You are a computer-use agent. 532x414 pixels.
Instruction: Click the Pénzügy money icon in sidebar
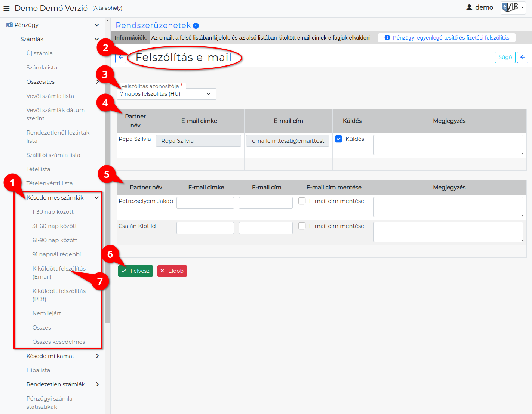[9, 25]
